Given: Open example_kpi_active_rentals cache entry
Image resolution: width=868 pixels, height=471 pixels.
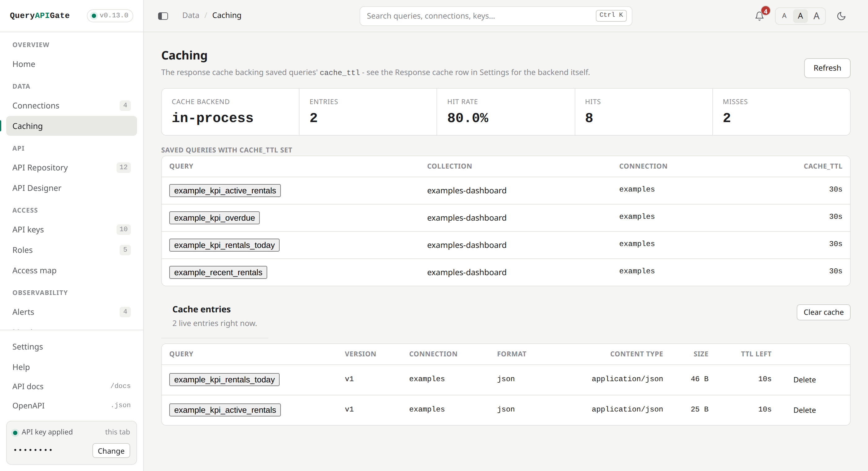Looking at the screenshot, I should [x=225, y=410].
